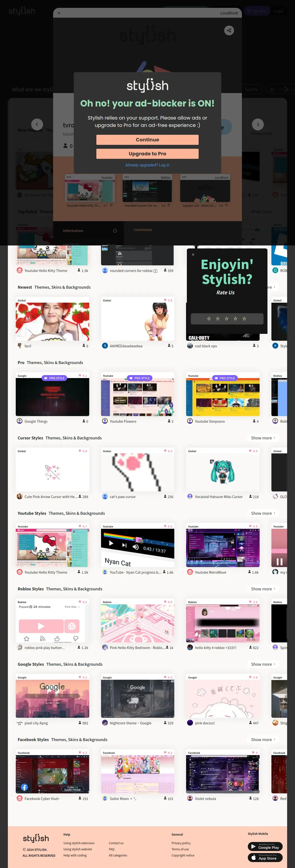Viewport: 295px width, 868px height.
Task: Open the 'All categories' footer link
Action: pyautogui.click(x=118, y=855)
